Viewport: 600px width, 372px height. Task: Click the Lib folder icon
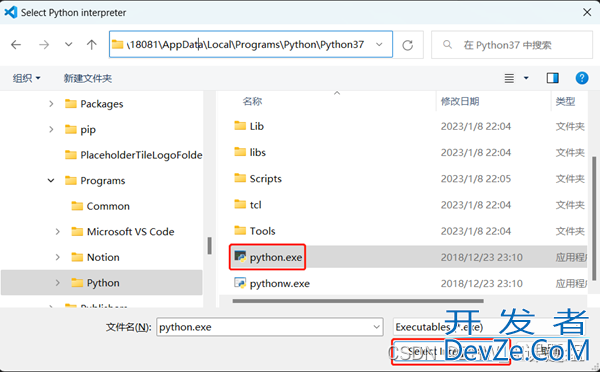click(x=240, y=126)
